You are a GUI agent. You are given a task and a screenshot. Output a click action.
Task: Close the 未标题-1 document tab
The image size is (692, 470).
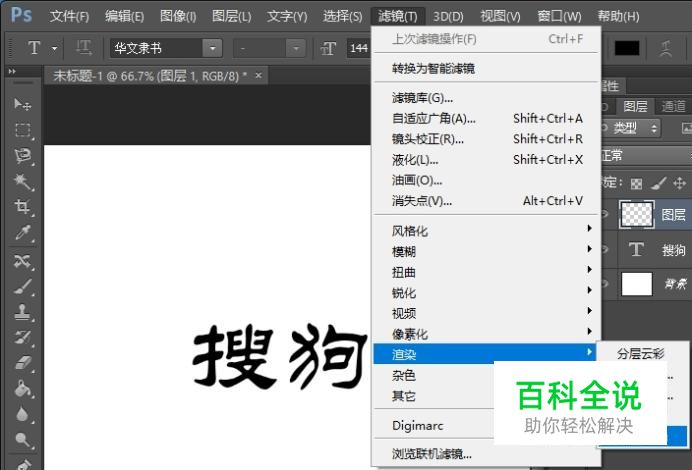click(259, 75)
